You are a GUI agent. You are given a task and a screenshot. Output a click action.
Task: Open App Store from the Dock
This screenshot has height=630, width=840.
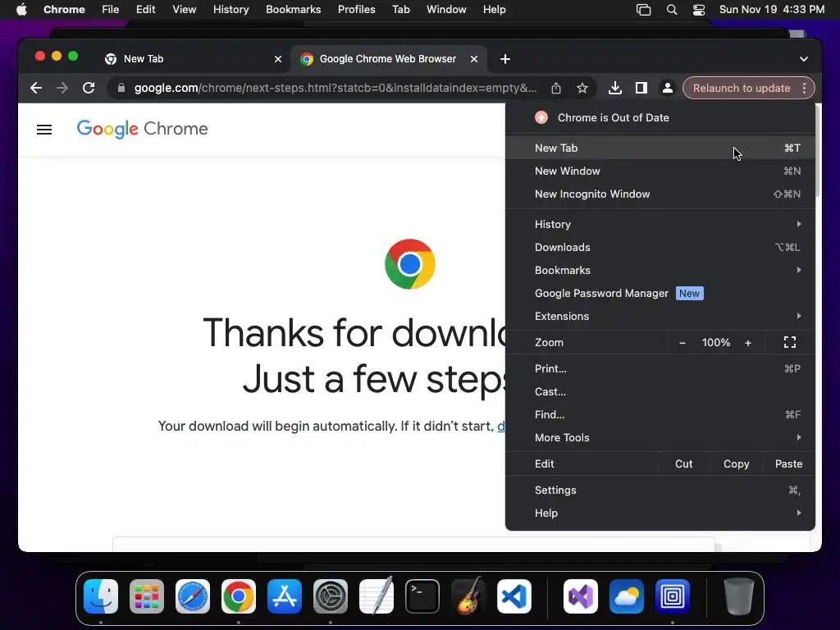285,596
